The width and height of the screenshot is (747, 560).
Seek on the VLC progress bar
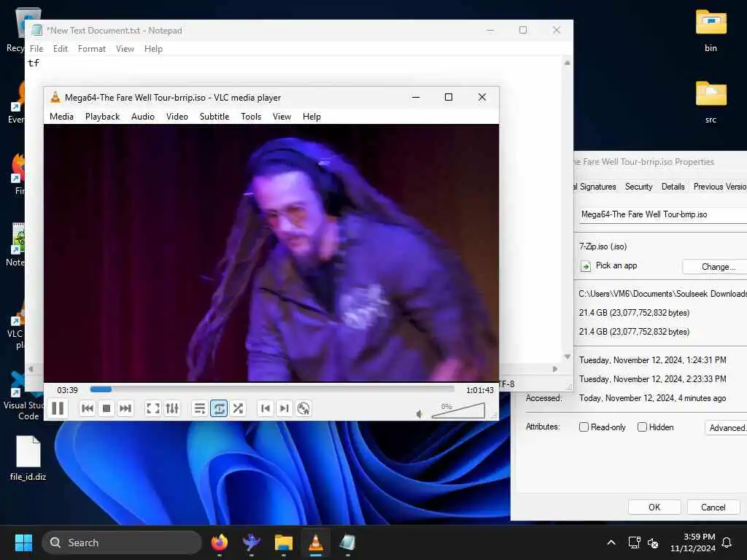[272, 389]
